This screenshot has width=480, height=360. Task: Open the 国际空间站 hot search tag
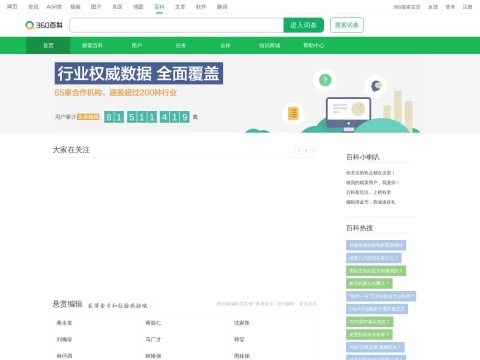click(x=376, y=271)
